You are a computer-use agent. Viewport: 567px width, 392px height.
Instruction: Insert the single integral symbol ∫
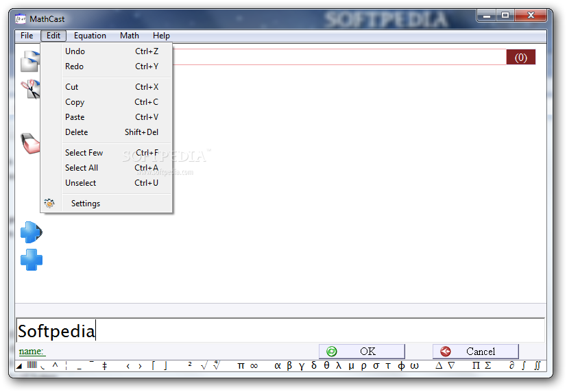[524, 366]
